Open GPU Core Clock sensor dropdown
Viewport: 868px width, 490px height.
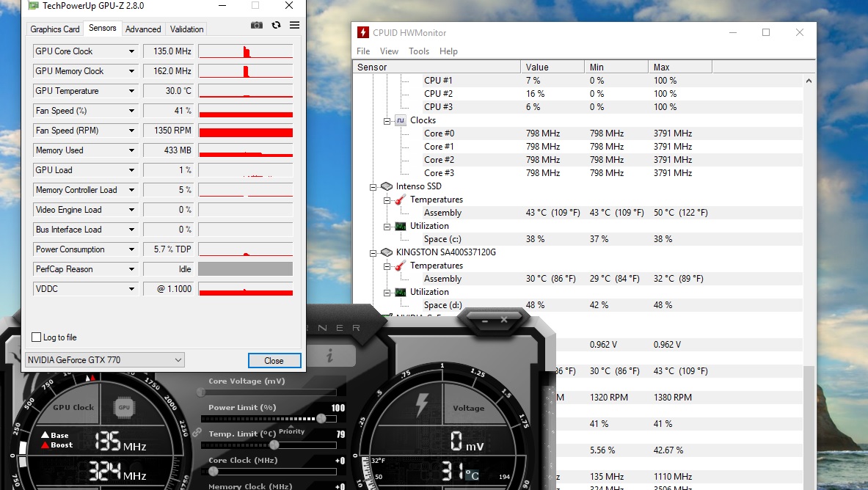point(132,51)
